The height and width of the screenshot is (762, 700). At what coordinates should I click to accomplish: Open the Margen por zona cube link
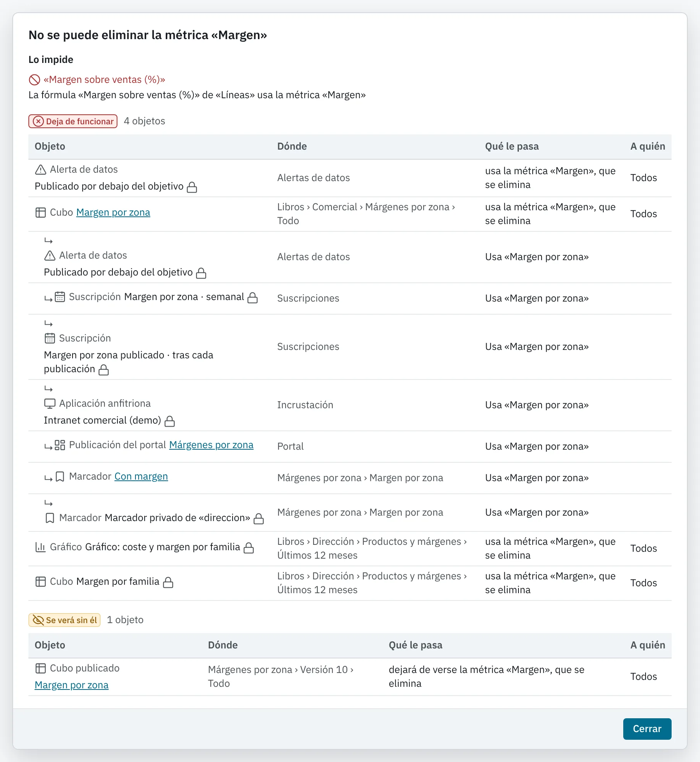(x=113, y=212)
